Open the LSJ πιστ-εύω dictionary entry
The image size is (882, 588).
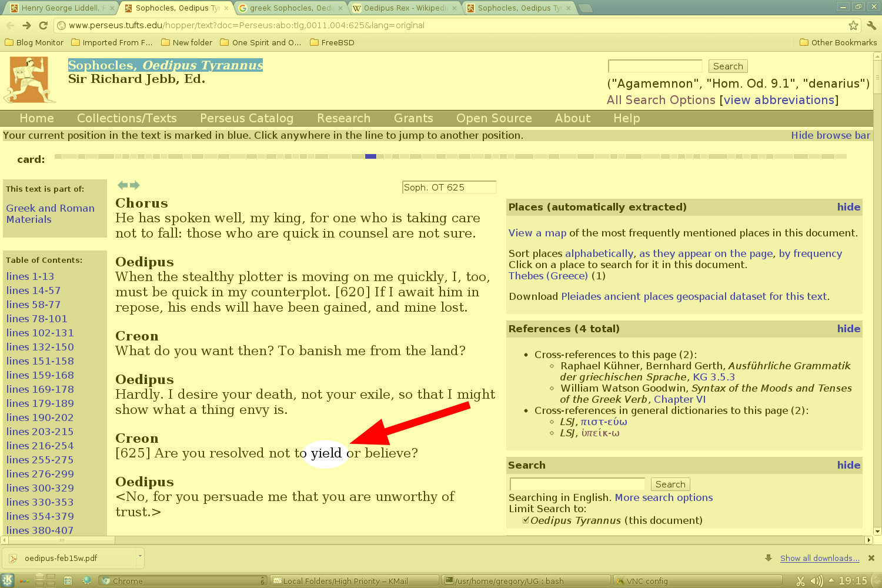(604, 422)
